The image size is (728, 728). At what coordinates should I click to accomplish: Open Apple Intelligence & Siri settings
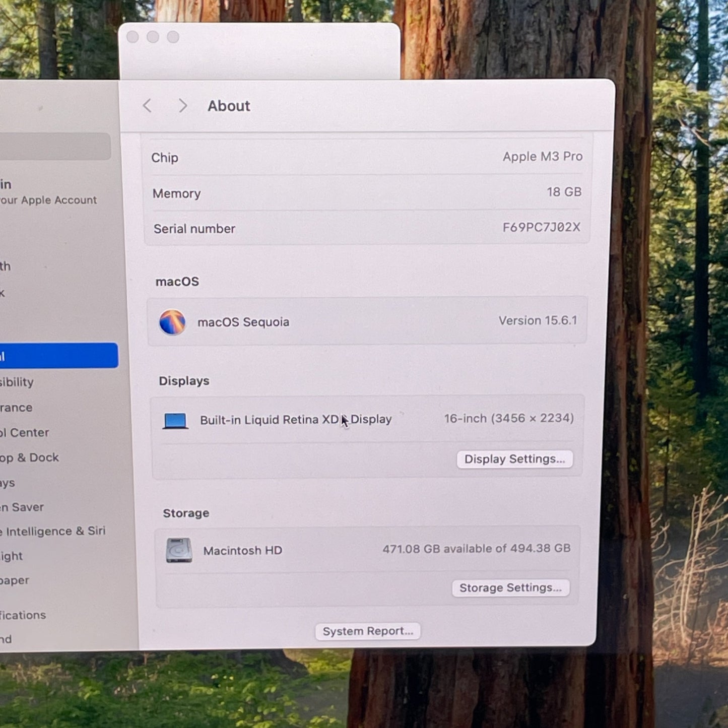click(53, 531)
